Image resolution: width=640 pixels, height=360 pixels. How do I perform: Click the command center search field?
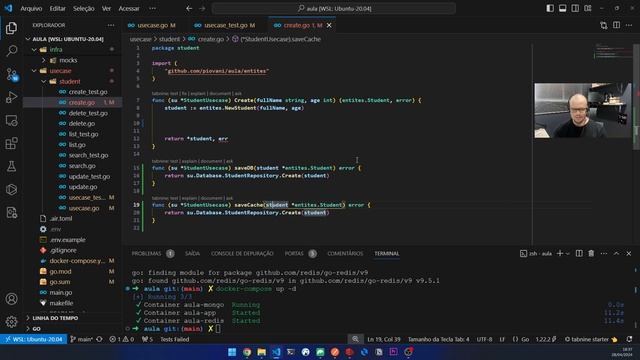[333, 8]
